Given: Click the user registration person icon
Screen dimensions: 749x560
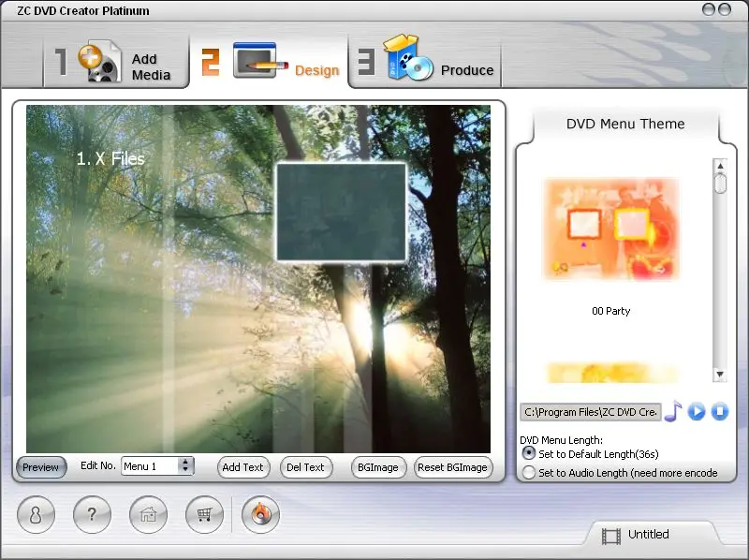Looking at the screenshot, I should pos(36,515).
